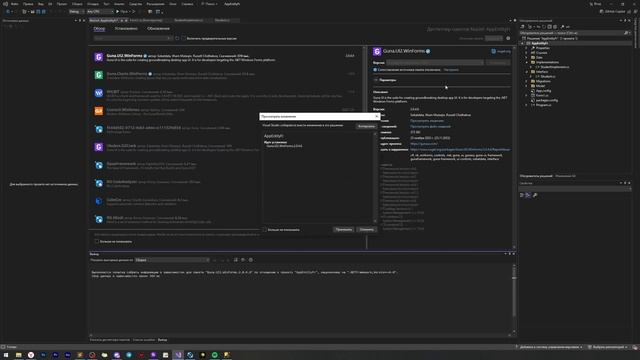Clear all output icon in Output panel
The height and width of the screenshot is (360, 640).
tap(236, 260)
